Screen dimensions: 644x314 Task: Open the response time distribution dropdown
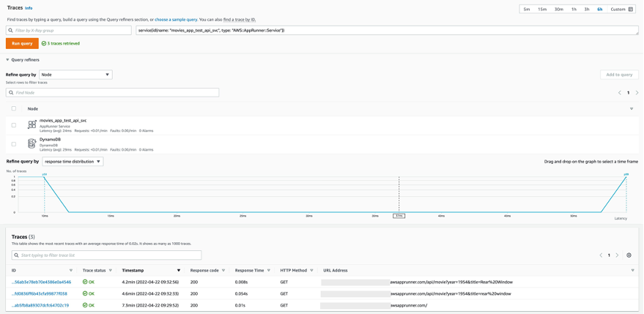73,162
